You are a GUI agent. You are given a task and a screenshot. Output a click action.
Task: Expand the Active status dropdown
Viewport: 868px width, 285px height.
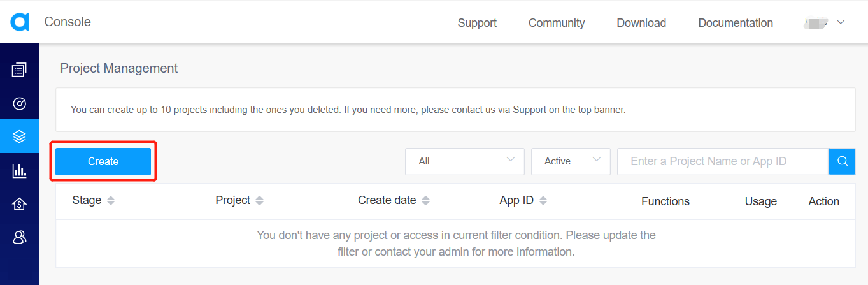point(571,161)
